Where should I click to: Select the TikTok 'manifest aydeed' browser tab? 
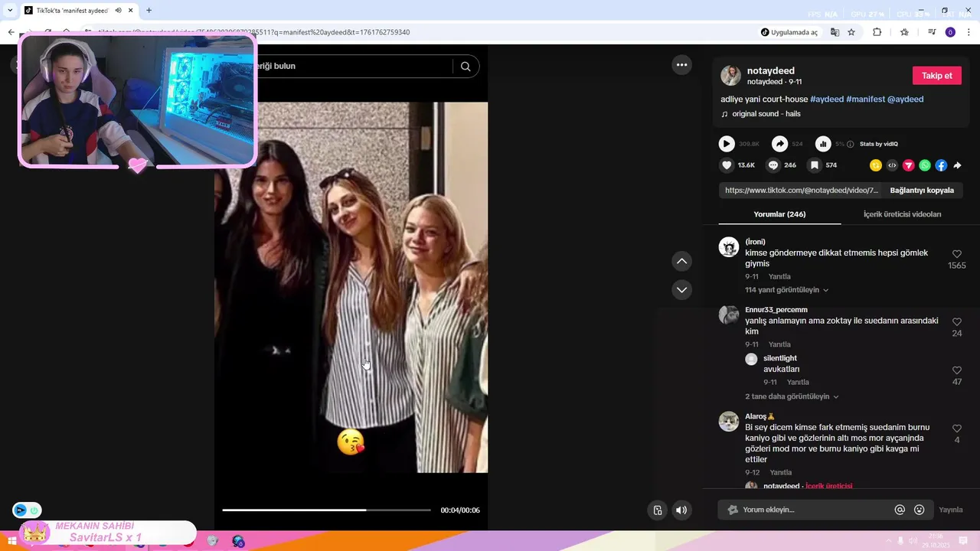78,11
